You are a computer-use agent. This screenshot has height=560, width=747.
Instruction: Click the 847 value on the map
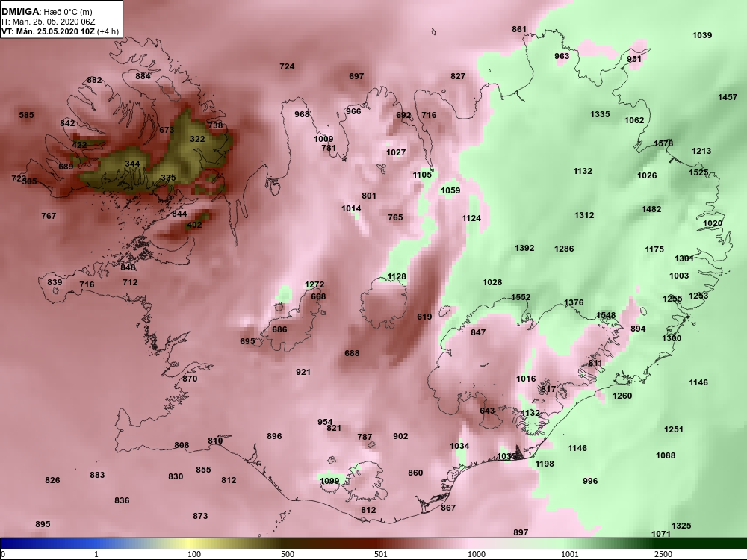pyautogui.click(x=478, y=332)
